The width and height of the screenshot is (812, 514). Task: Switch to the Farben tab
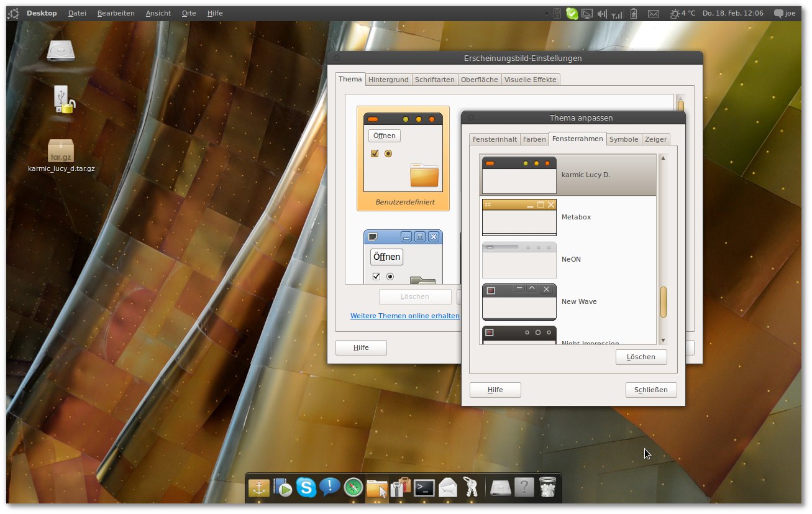pos(534,139)
